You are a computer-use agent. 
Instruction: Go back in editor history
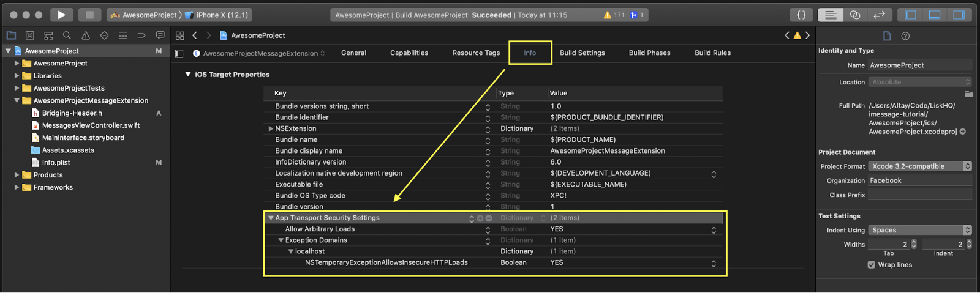195,35
